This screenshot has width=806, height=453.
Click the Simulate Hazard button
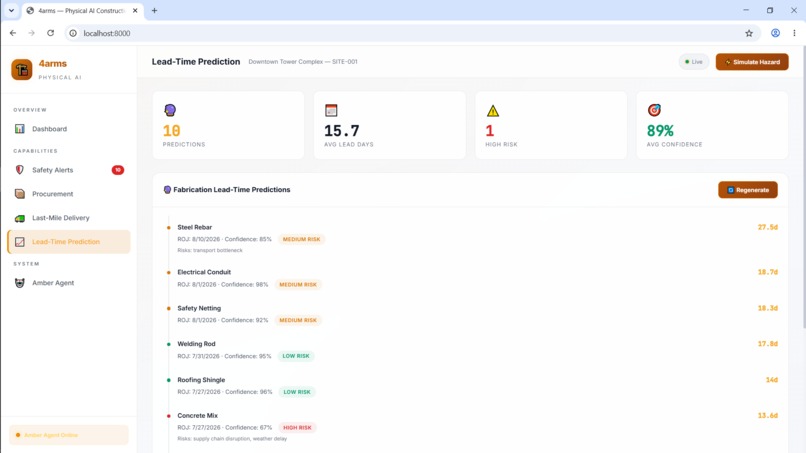point(752,62)
